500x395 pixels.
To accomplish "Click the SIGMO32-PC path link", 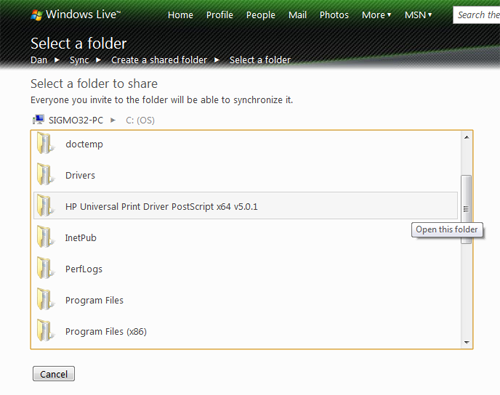I will [76, 120].
